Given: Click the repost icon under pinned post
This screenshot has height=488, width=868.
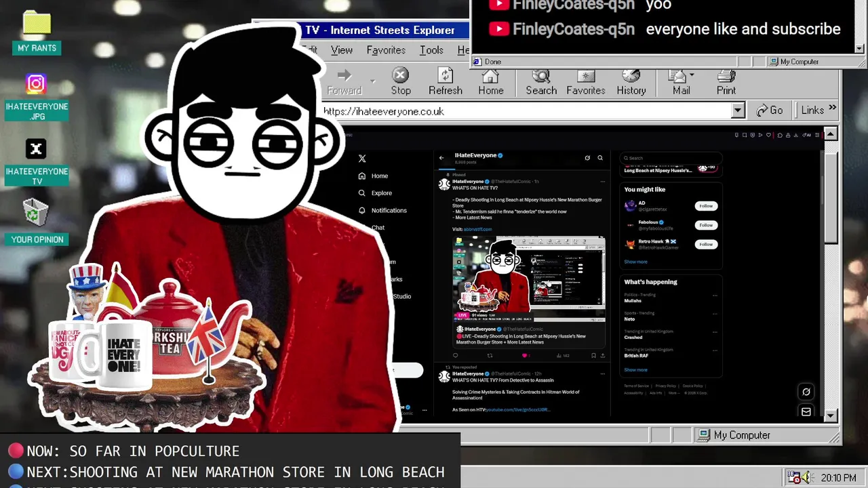Looking at the screenshot, I should (x=490, y=355).
